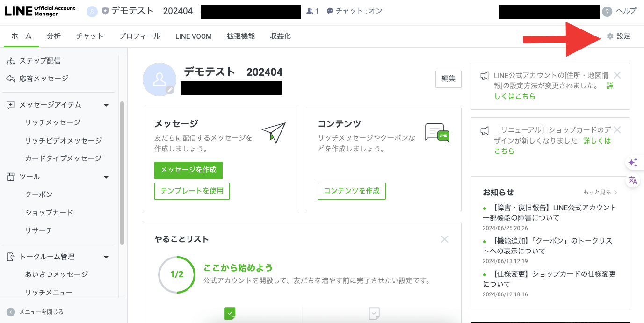The height and width of the screenshot is (323, 644).
Task: Select カードタイプメッセージ in the sidebar
Action: 63,158
